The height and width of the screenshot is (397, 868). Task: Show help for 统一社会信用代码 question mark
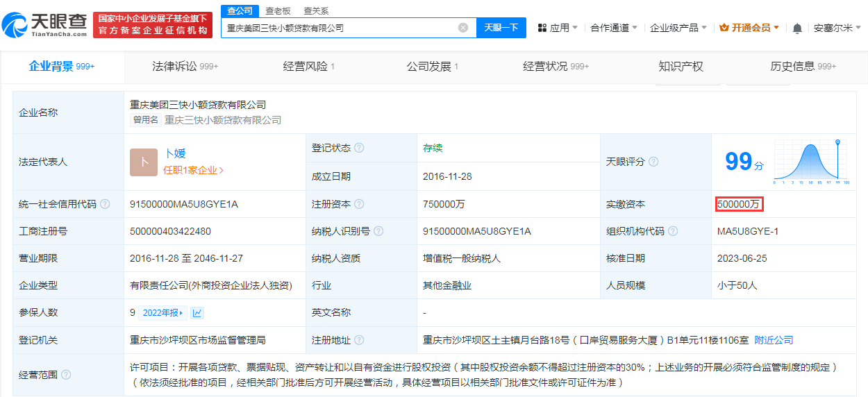click(x=105, y=204)
